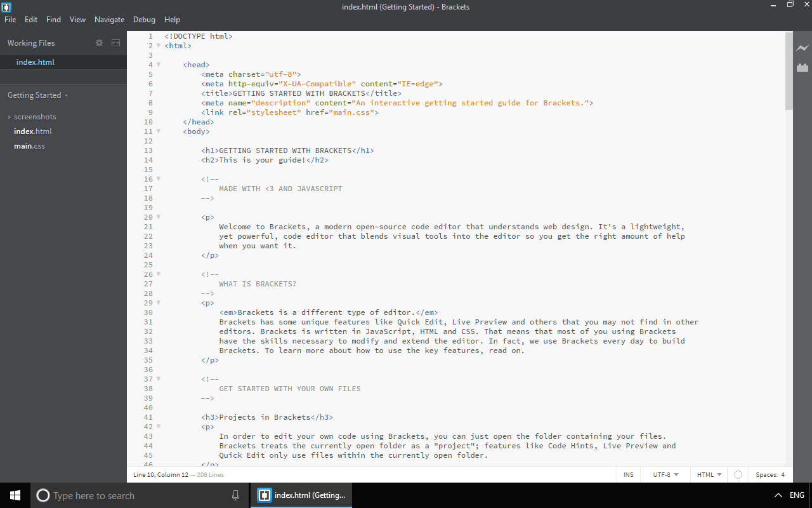
Task: Click the ENG language indicator
Action: tap(797, 495)
